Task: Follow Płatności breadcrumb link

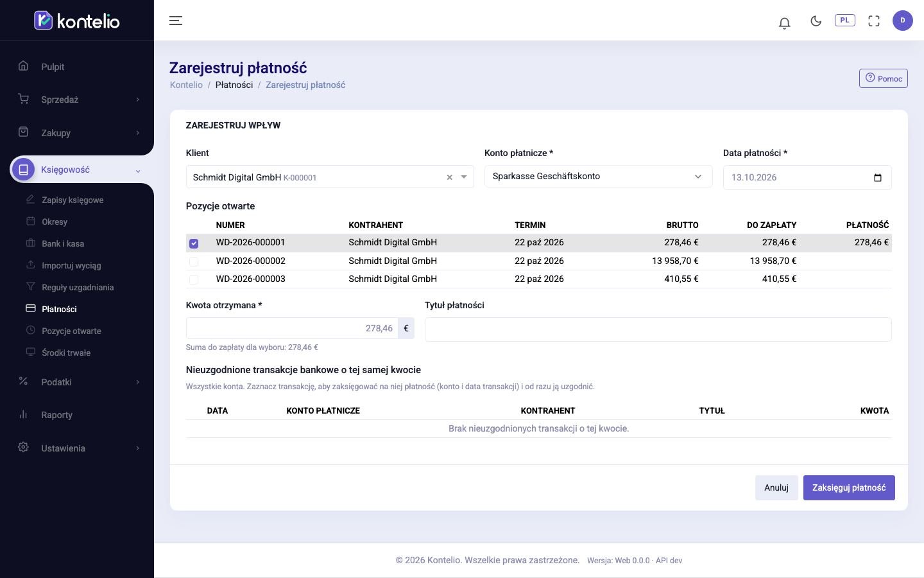Action: (234, 85)
